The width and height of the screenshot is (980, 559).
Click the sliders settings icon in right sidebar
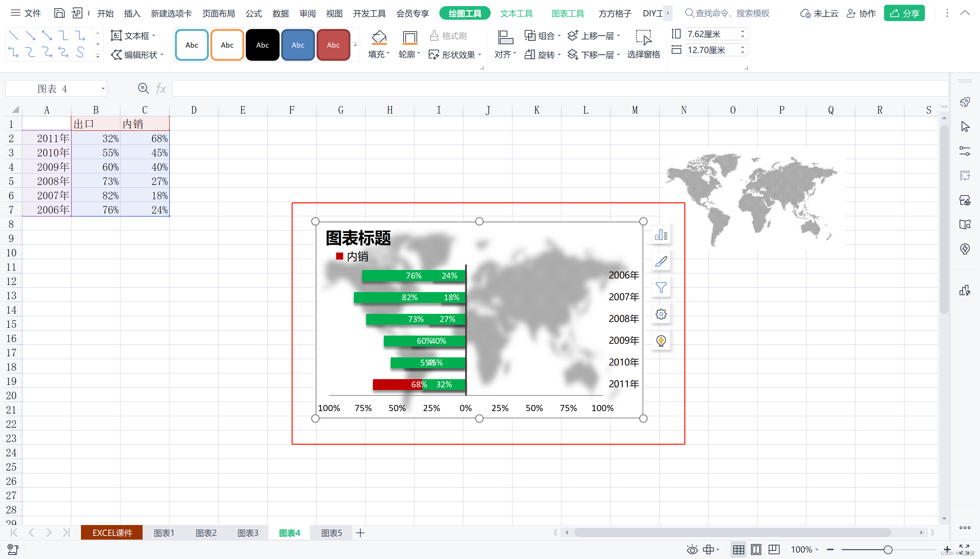pos(965,151)
